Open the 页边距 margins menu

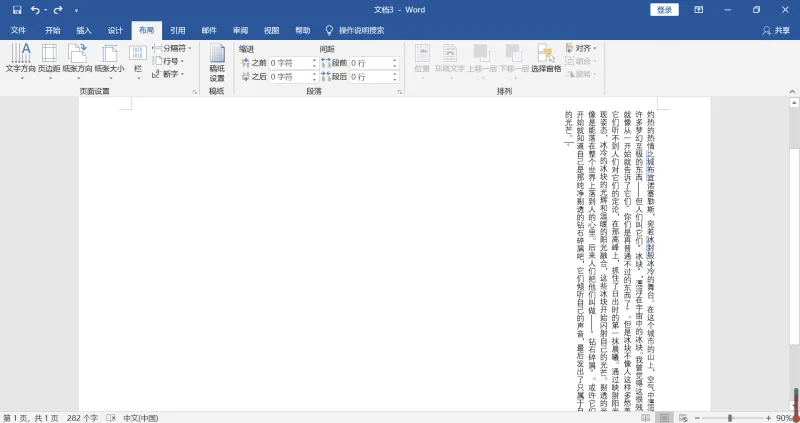point(49,61)
